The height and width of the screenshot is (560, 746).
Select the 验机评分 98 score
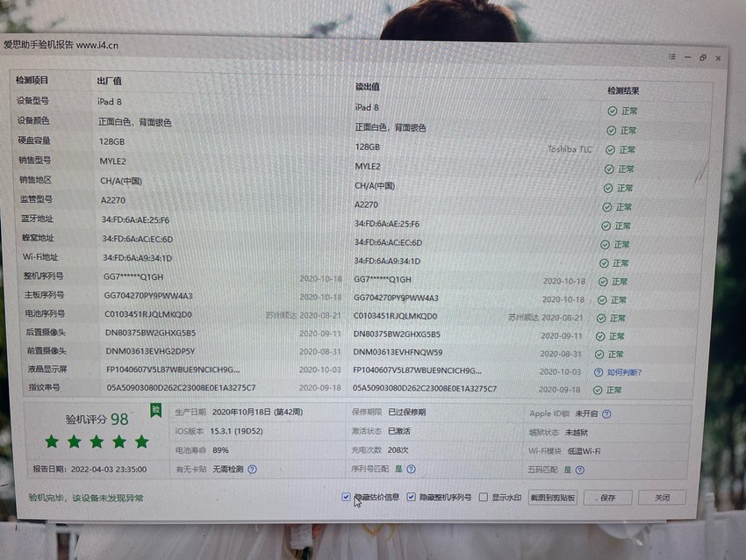(x=97, y=420)
